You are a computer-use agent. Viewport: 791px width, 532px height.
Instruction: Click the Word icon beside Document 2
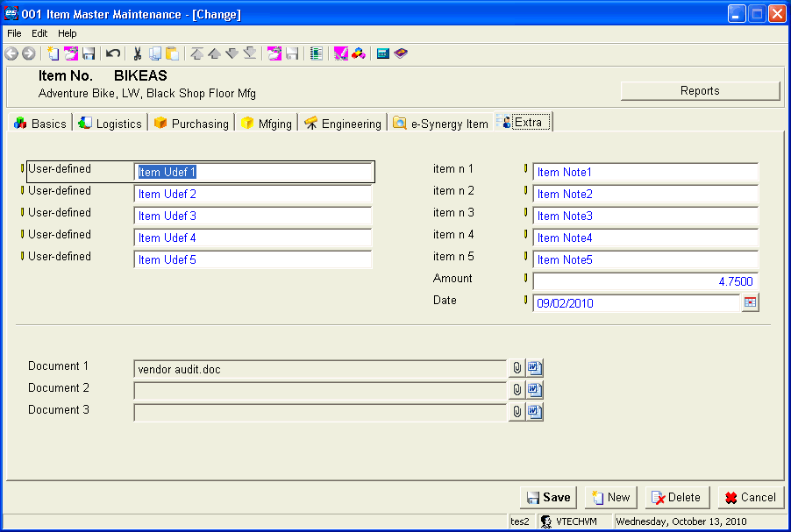(x=535, y=390)
